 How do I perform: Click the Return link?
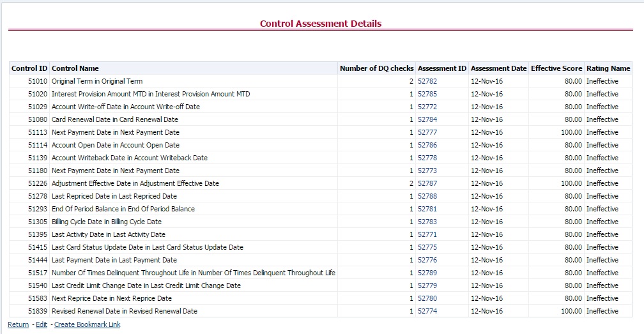[18, 324]
